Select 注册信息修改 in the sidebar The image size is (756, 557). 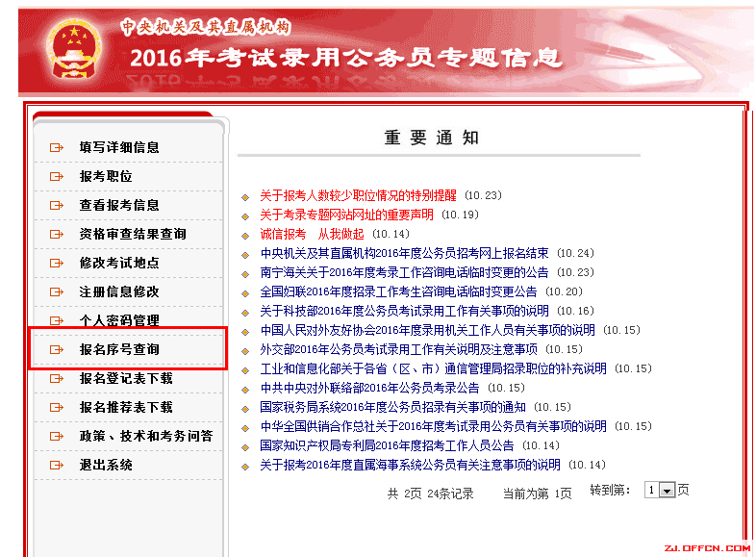tap(119, 291)
